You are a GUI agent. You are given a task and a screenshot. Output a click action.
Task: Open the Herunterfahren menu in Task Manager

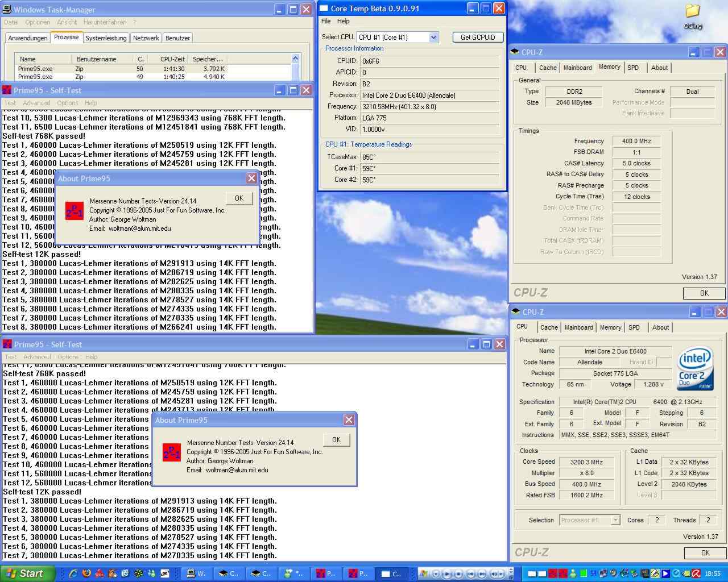pyautogui.click(x=105, y=22)
